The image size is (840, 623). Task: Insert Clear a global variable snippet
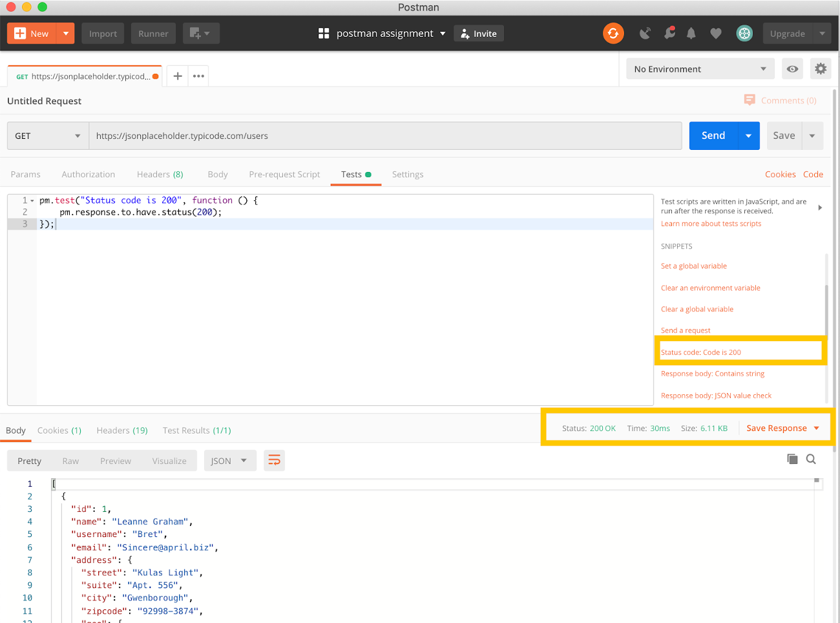click(697, 310)
